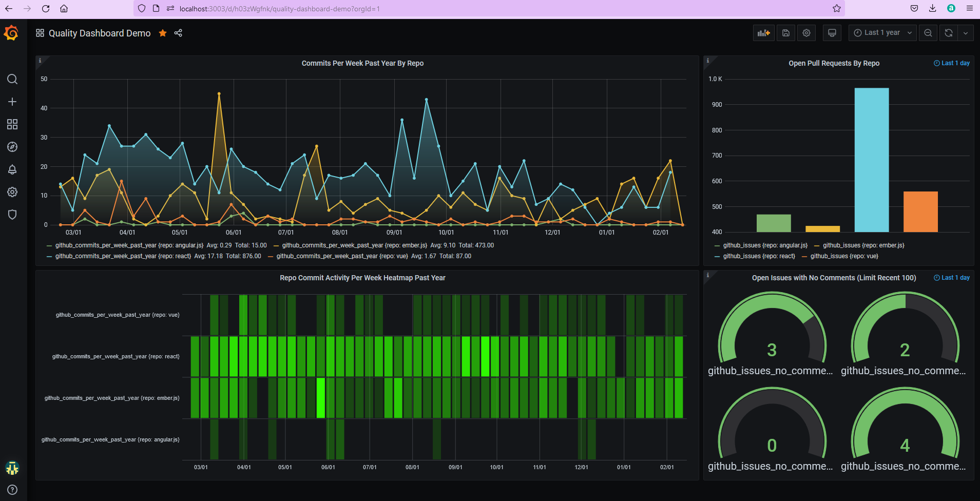Screen dimensions: 980x501
Task: Click the orange vue bar in bar chart
Action: tap(920, 211)
